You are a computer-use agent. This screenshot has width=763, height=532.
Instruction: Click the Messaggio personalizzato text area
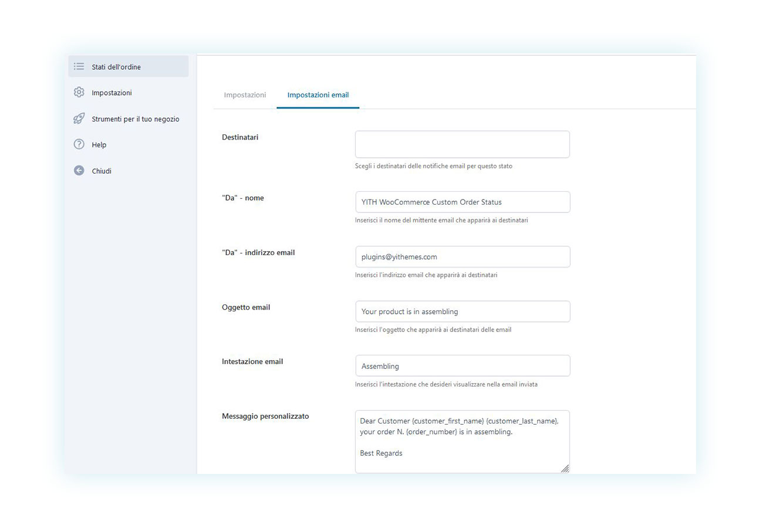tap(462, 442)
